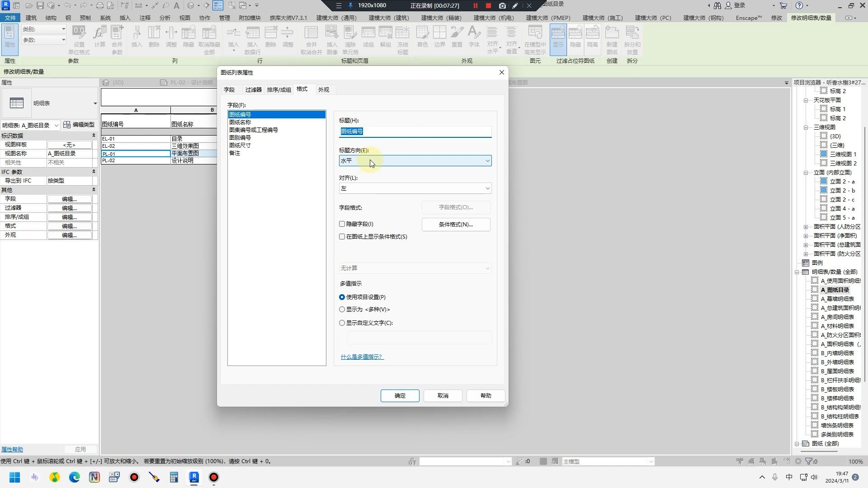
Task: Click the recorder screenshot camera icon
Action: 502,6
